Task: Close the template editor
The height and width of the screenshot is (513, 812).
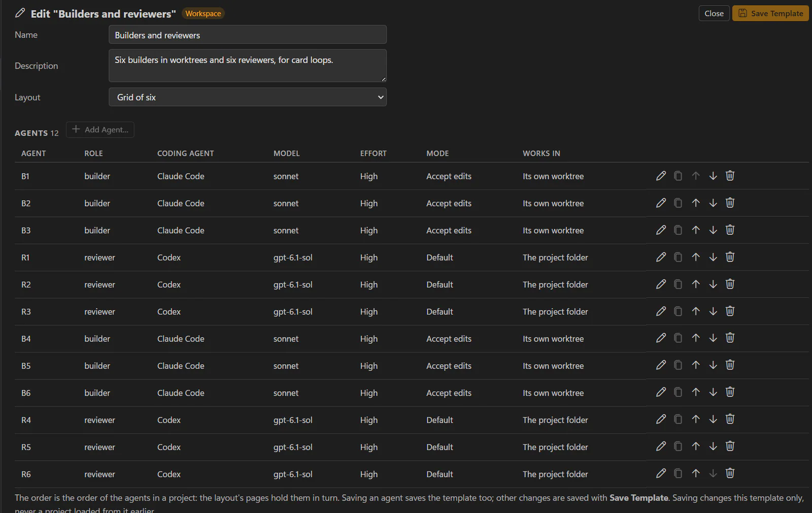Action: coord(714,13)
